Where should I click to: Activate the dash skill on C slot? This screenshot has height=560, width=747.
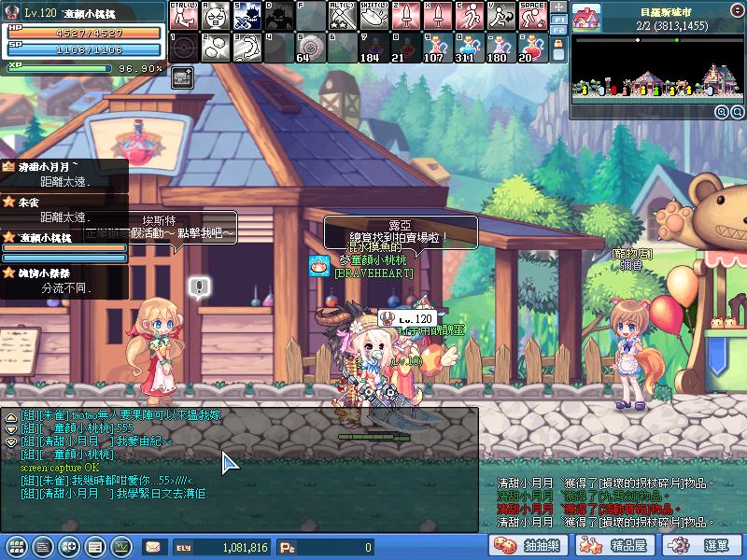(x=470, y=16)
